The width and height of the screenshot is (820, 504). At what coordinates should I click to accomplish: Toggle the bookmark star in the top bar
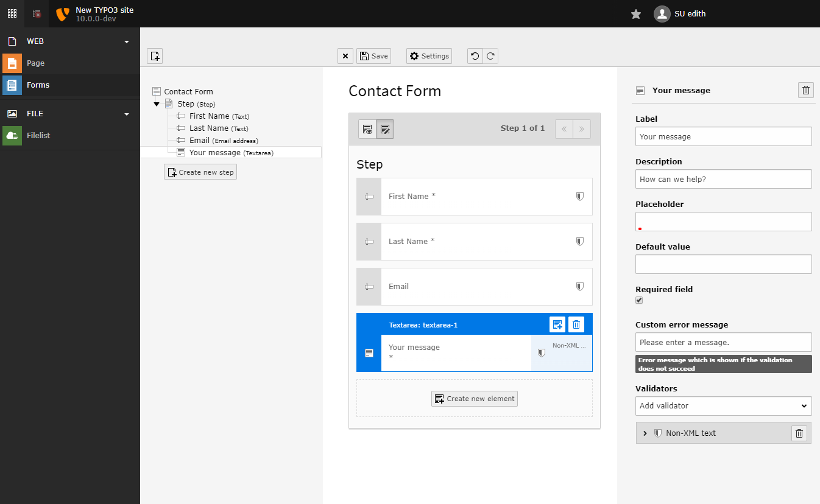coord(635,13)
